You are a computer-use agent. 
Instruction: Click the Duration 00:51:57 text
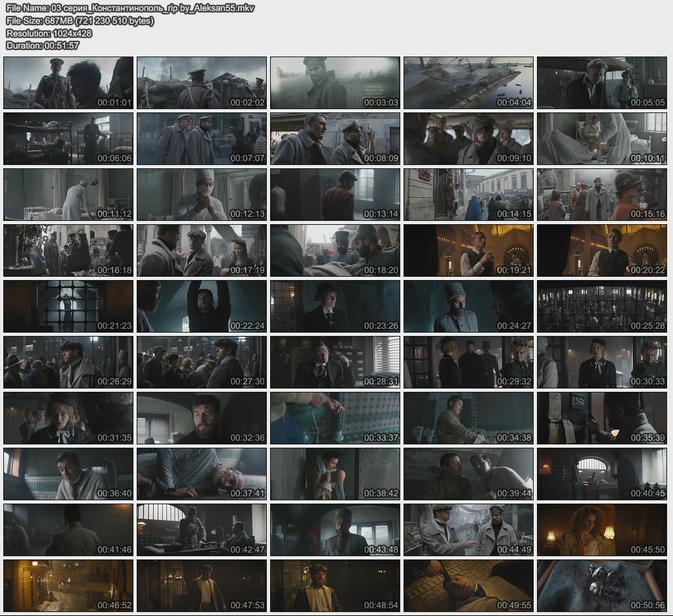pos(42,45)
